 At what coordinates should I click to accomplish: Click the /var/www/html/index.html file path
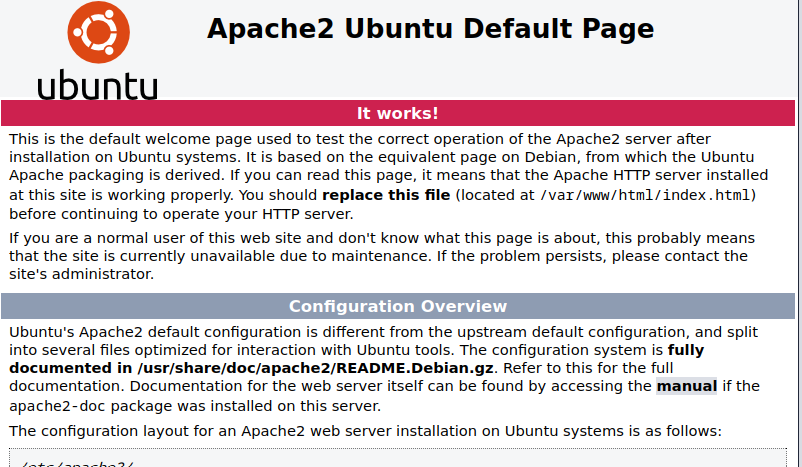pos(647,194)
